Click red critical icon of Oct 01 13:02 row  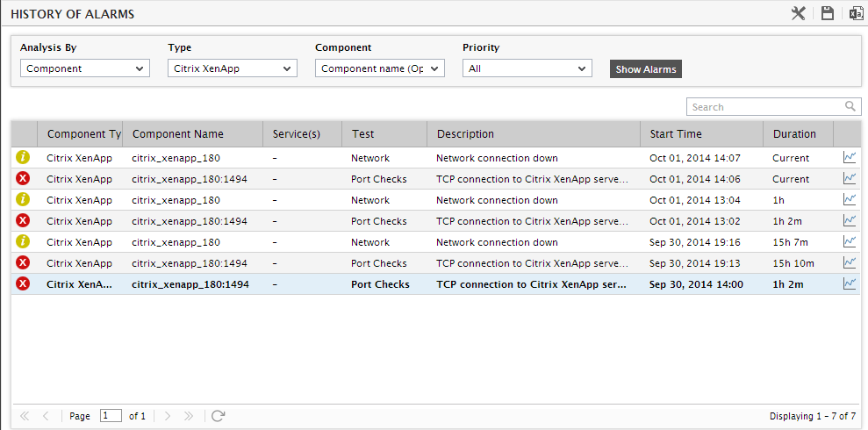click(23, 220)
